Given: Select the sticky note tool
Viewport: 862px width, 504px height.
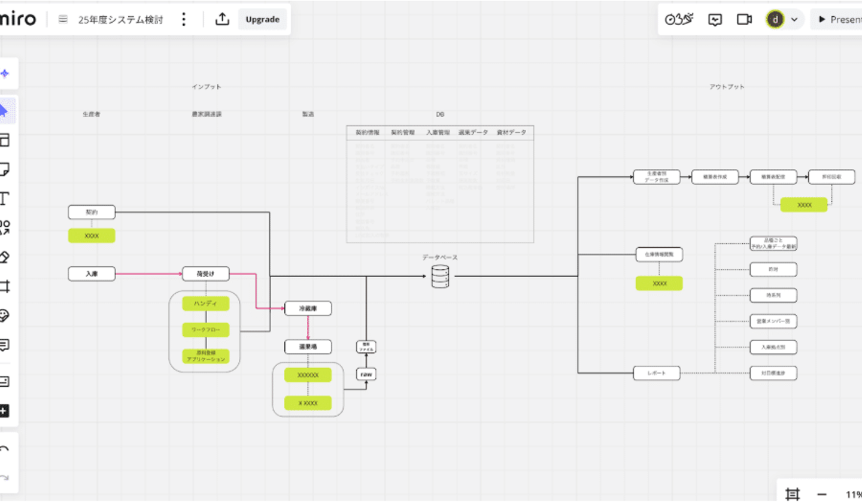Looking at the screenshot, I should pyautogui.click(x=4, y=169).
